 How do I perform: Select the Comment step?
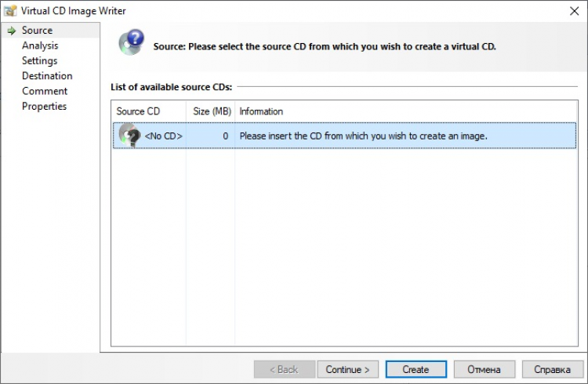click(x=45, y=91)
